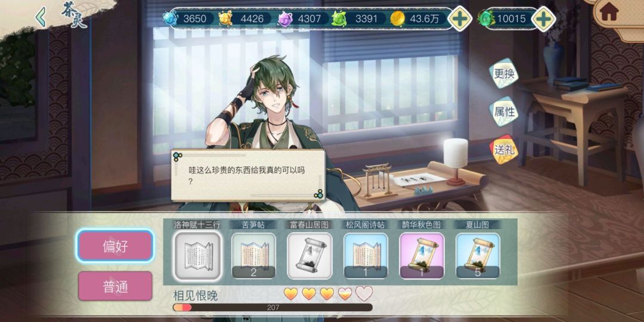Image resolution: width=644 pixels, height=322 pixels.
Task: Tap the yellow orb resource showing 4426
Action: (x=225, y=18)
